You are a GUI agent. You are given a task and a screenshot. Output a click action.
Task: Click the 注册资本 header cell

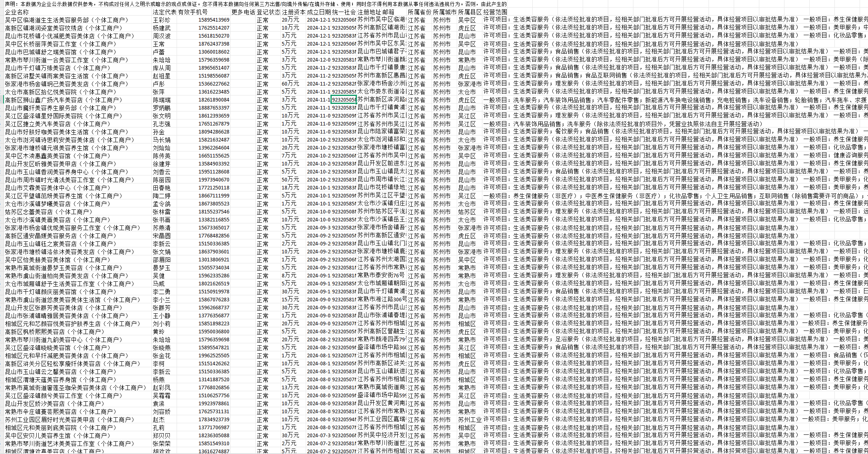point(293,12)
